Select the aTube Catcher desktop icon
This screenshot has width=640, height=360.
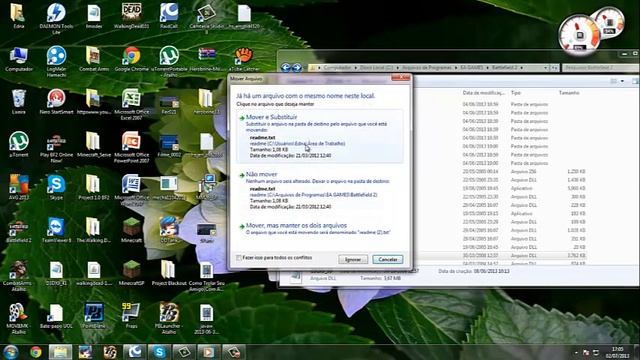click(x=244, y=59)
